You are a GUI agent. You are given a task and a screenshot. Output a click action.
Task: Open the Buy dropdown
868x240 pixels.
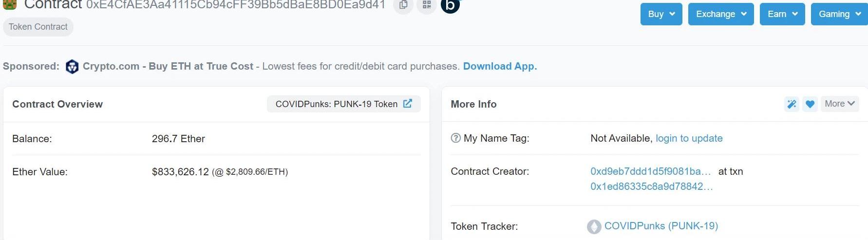pos(661,14)
